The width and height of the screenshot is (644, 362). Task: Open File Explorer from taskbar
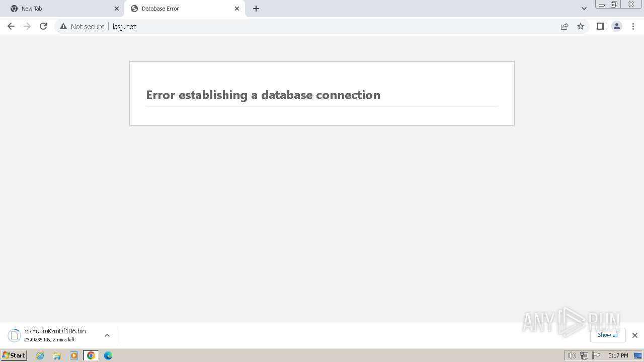[x=57, y=355]
